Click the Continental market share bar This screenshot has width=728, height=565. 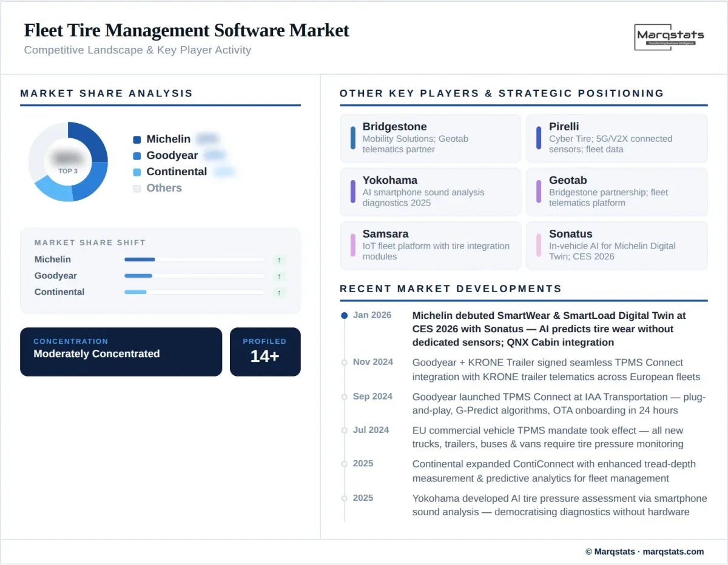tap(194, 292)
